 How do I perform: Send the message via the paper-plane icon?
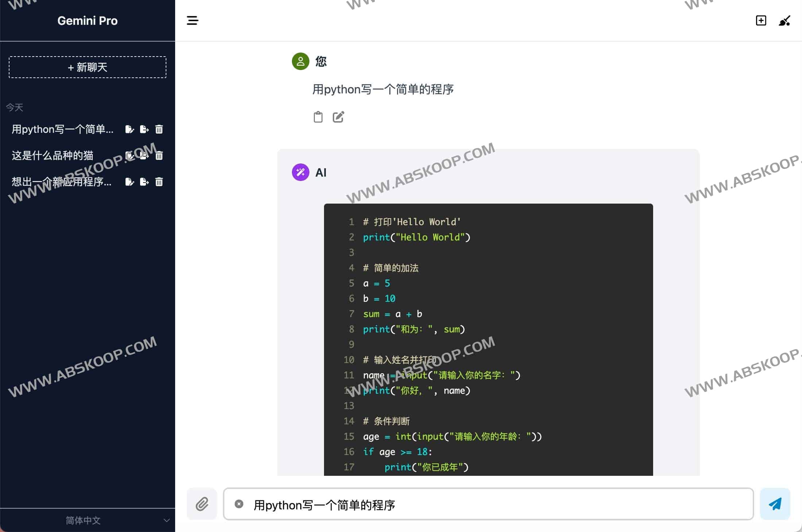(x=775, y=504)
